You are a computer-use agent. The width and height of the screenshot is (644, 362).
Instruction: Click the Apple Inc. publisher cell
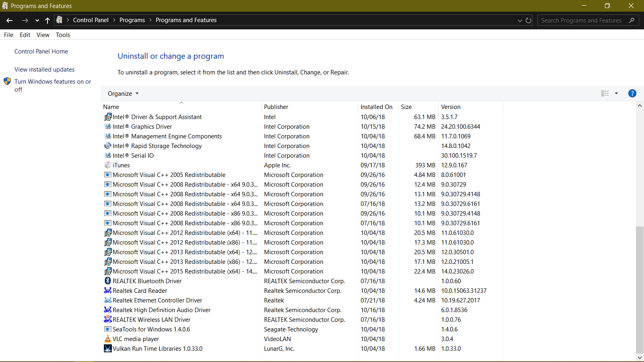tap(277, 165)
